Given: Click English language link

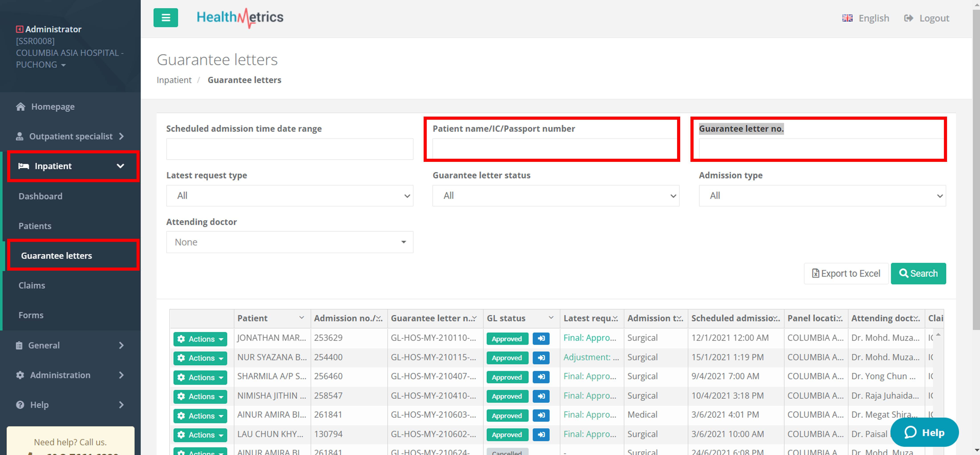Looking at the screenshot, I should pyautogui.click(x=874, y=18).
